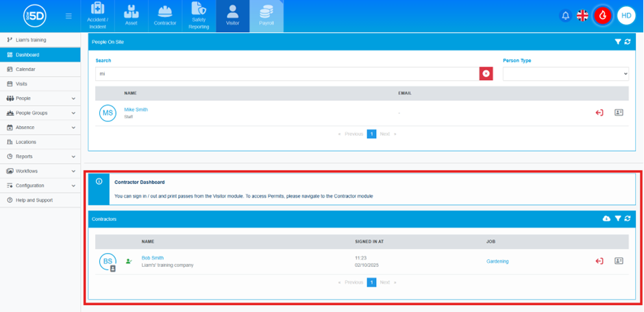Click the Gardening job link
Screen dimensions: 644x312
[497, 261]
